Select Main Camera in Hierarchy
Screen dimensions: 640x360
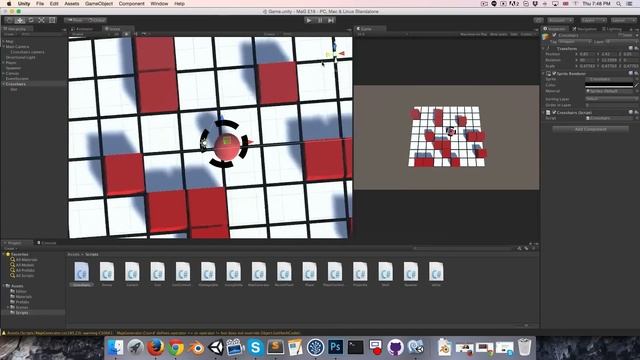[x=17, y=47]
